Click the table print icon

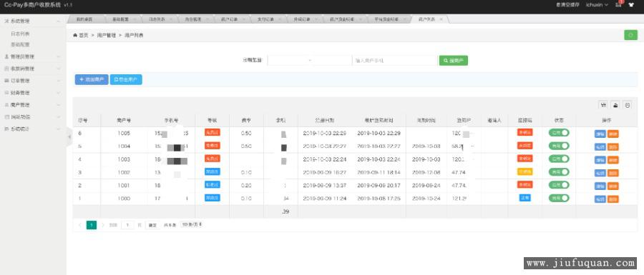(627, 105)
